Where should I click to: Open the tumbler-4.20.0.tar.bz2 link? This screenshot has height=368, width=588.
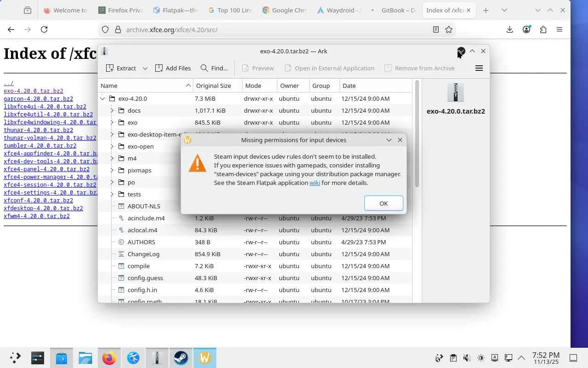[x=40, y=146]
